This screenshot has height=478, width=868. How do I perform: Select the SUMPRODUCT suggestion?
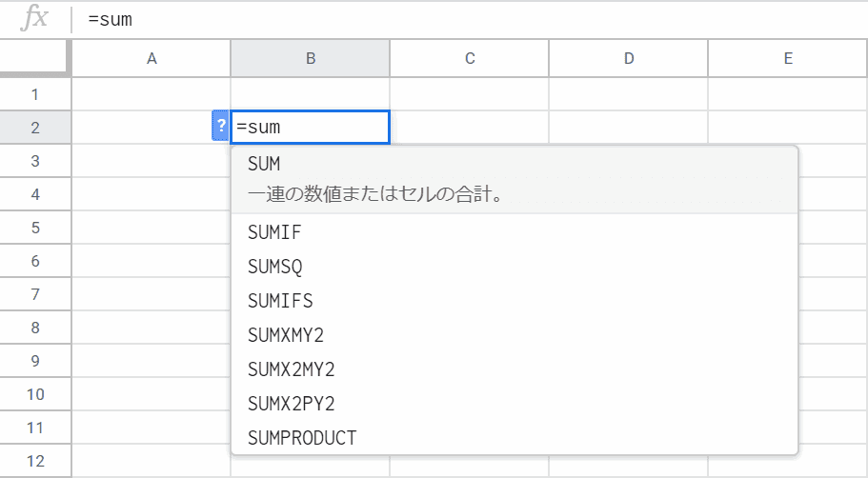[515, 438]
